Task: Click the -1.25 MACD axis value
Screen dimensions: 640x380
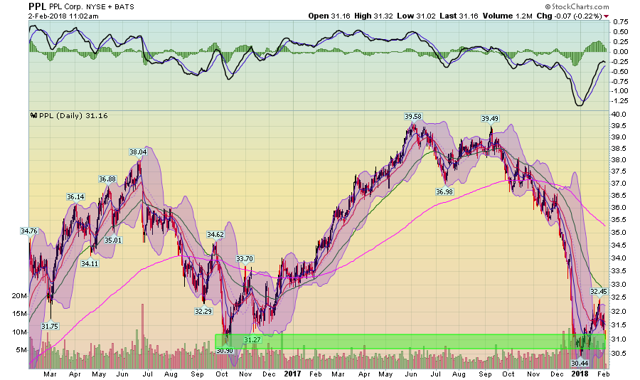Action: 620,101
